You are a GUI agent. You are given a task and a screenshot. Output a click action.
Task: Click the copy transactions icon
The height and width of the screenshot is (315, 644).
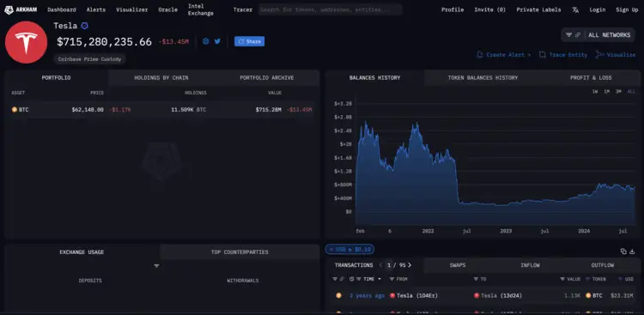click(x=623, y=251)
